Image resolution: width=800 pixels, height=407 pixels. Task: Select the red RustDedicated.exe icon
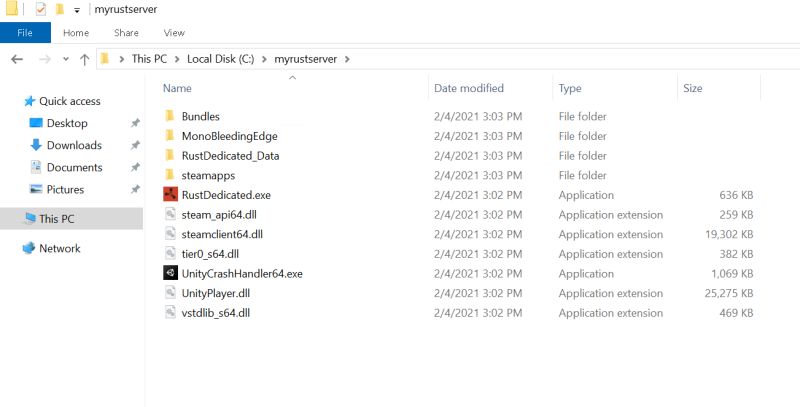point(170,194)
